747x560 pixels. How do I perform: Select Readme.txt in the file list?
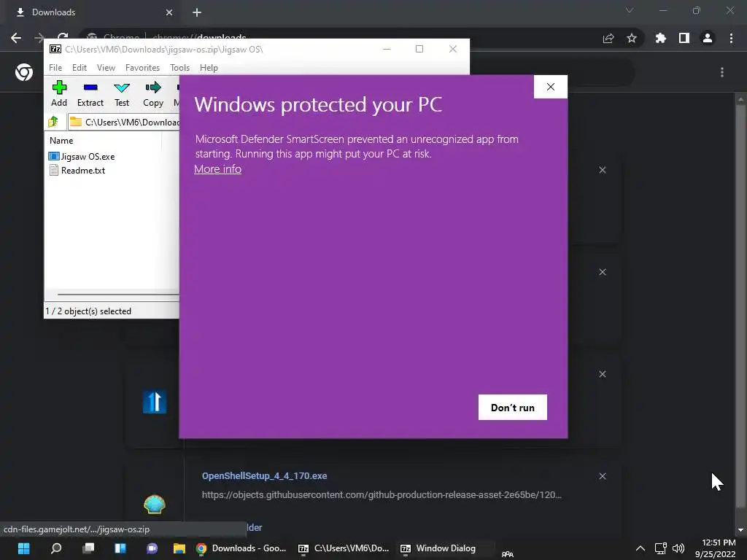[x=77, y=171]
